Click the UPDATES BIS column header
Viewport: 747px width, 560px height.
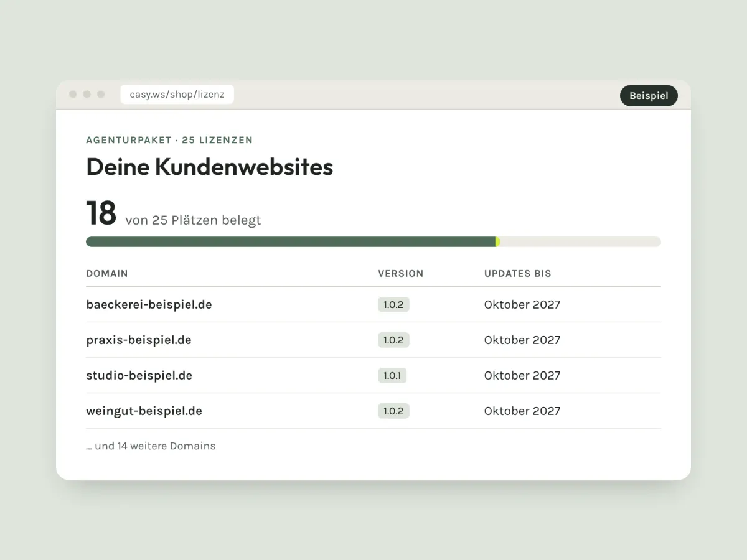click(518, 273)
